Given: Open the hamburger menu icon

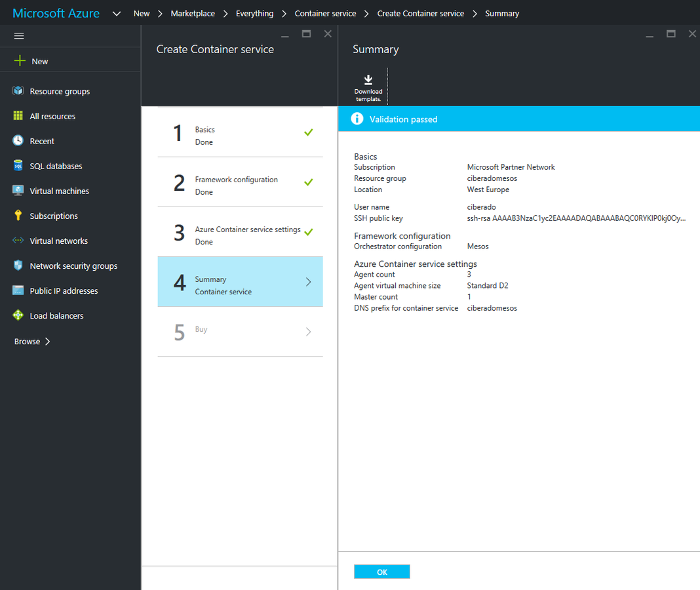Looking at the screenshot, I should [19, 36].
